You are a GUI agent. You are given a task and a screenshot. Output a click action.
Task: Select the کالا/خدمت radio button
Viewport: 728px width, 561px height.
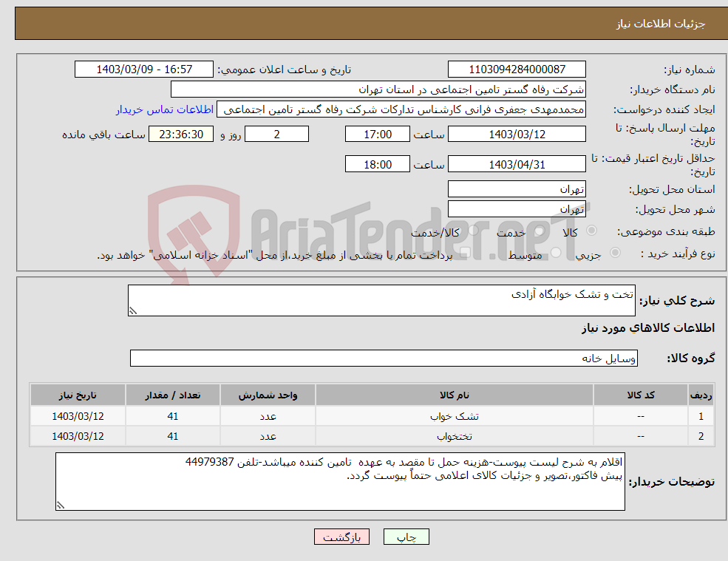[473, 231]
